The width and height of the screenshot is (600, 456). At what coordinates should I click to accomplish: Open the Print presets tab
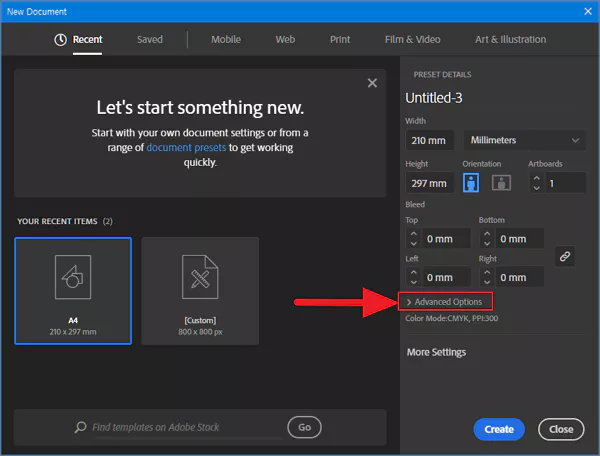coord(340,39)
